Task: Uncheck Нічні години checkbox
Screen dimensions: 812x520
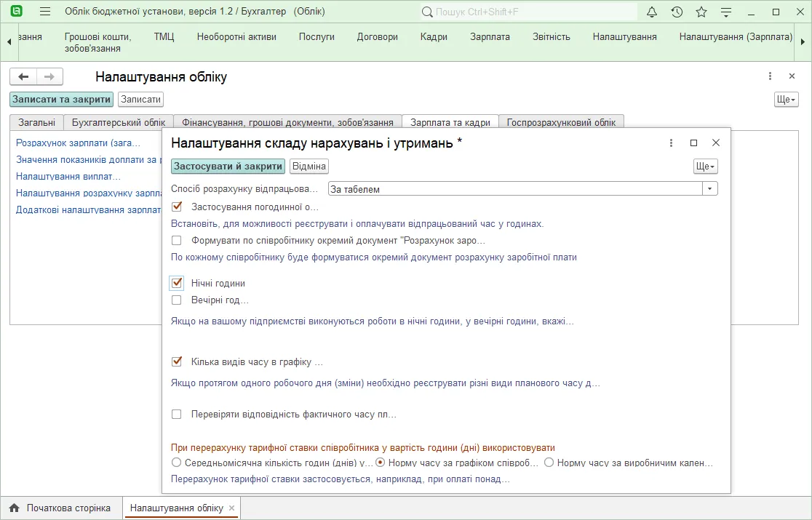Action: [177, 282]
